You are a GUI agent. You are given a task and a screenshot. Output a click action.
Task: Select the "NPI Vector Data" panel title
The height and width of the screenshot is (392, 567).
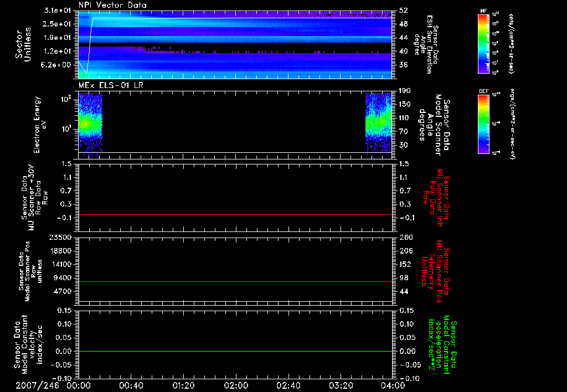click(x=113, y=5)
